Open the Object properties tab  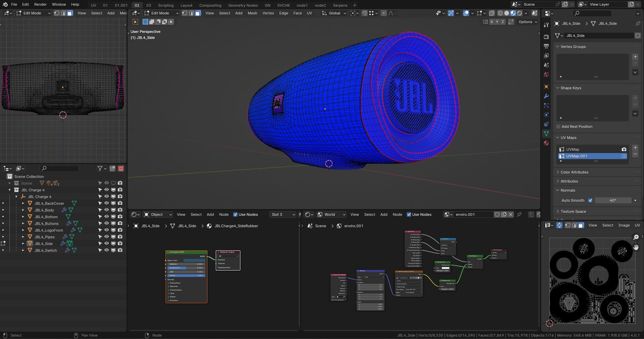tap(546, 87)
